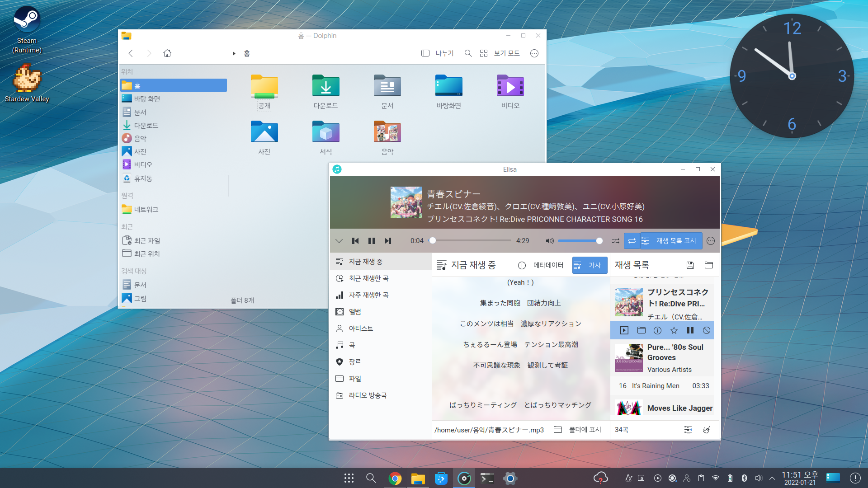Show playlist track in folder icon
This screenshot has height=488, width=868.
(641, 330)
